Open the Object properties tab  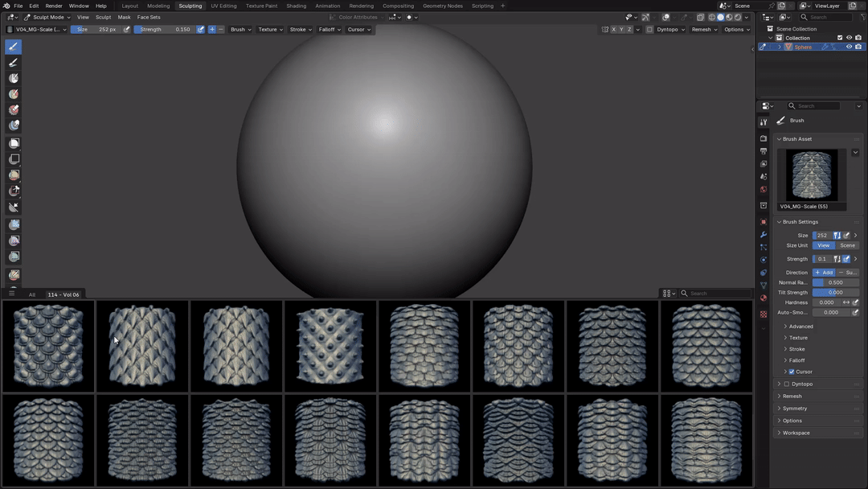pos(764,221)
